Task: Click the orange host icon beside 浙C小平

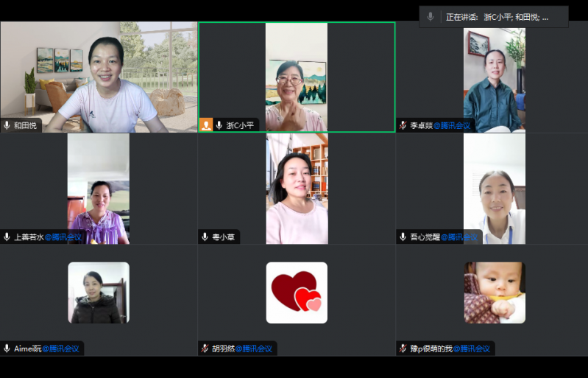Action: [206, 125]
